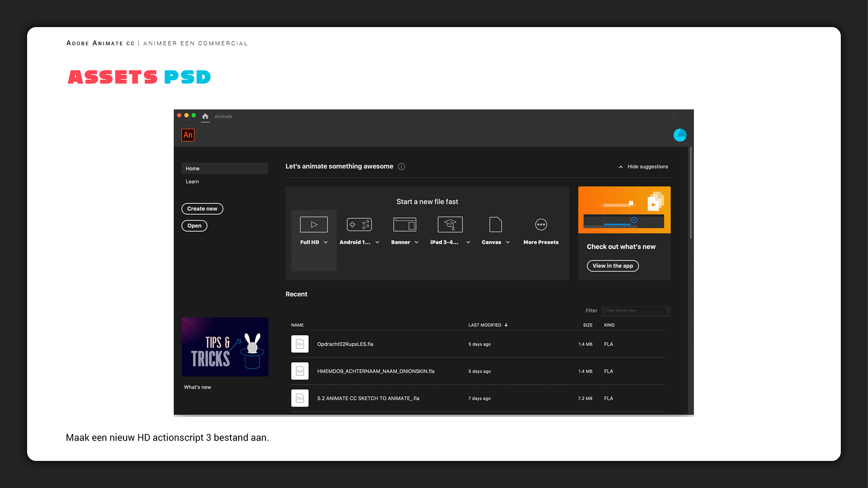Collapse suggestions with Hide suggestions chevron

(x=621, y=167)
